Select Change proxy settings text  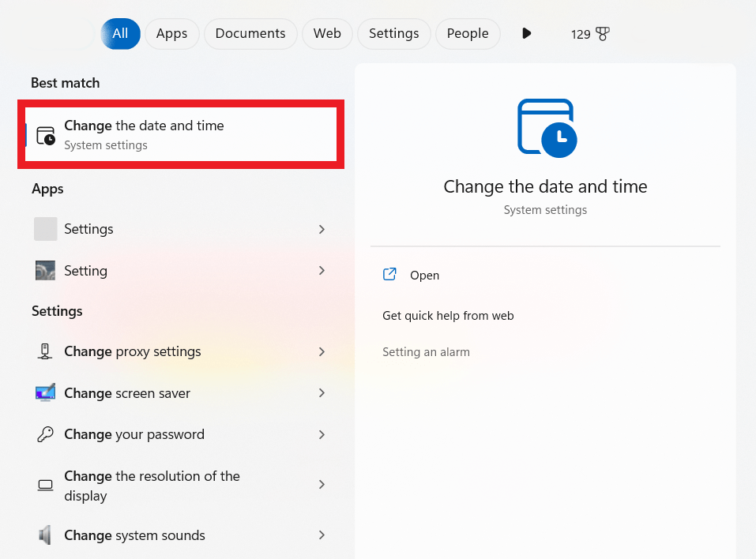[133, 352]
